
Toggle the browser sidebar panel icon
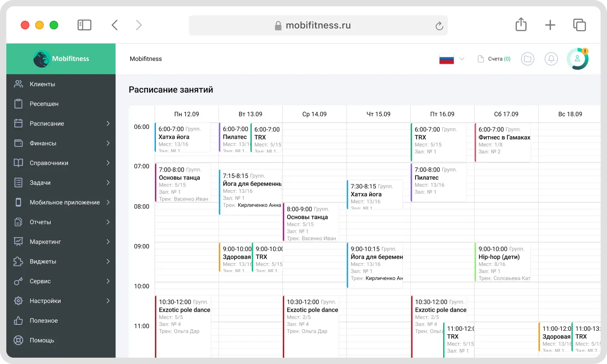click(84, 25)
